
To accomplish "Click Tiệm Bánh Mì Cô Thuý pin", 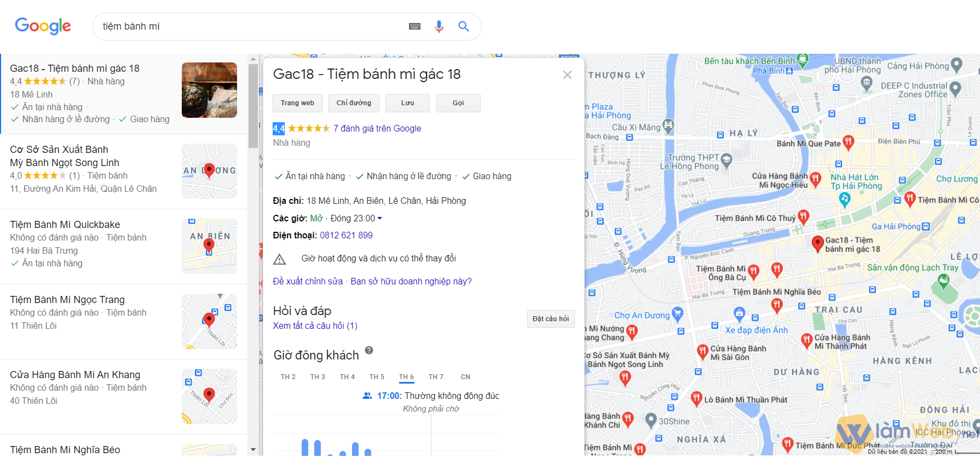I will click(x=803, y=216).
